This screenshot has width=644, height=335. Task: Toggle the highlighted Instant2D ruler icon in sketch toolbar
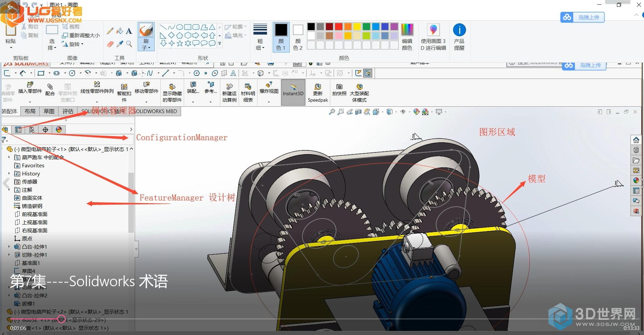pos(368,73)
